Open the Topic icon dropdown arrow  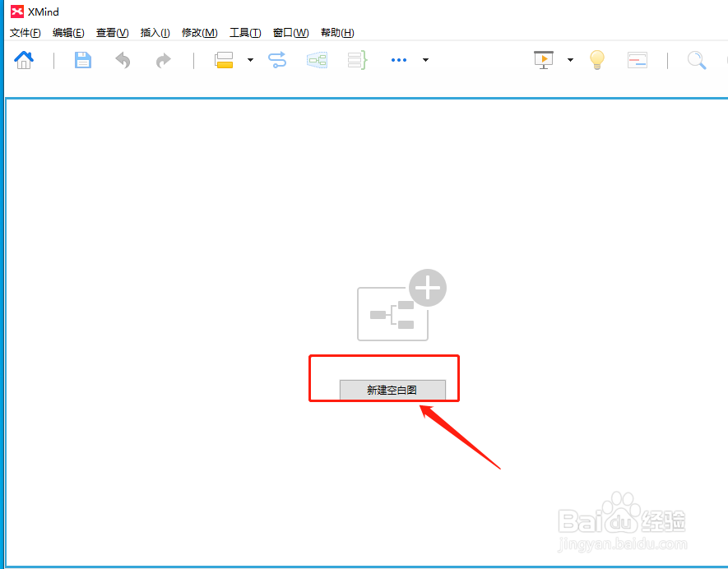point(250,60)
